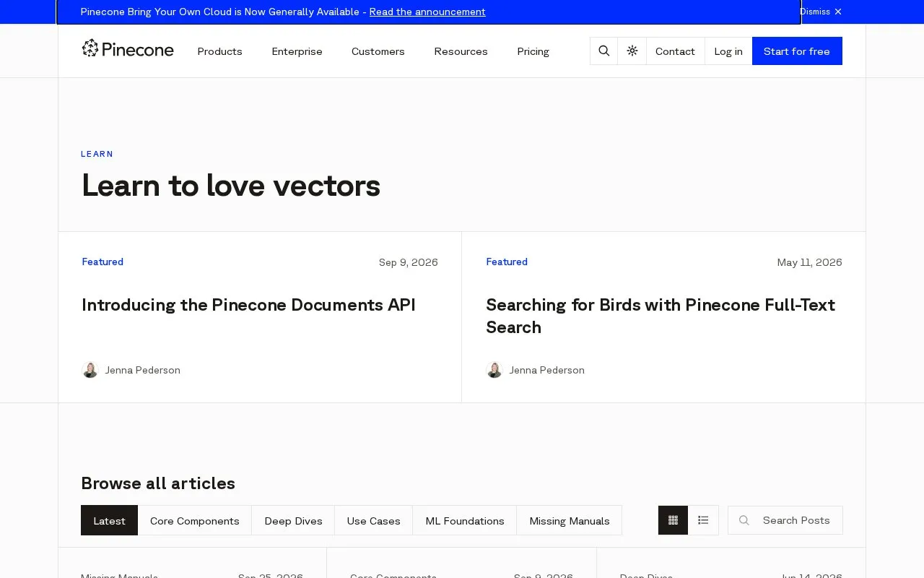
Task: Click Jenna Pederson avatar on Birds article card
Action: [x=494, y=370]
